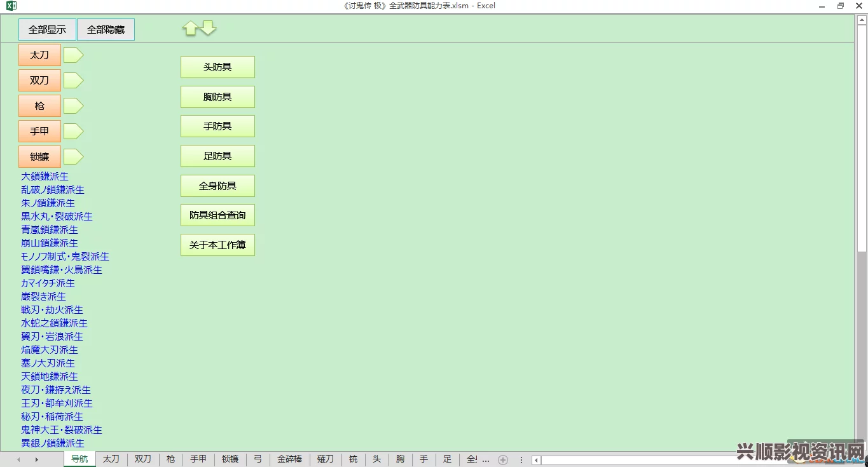The height and width of the screenshot is (467, 868).
Task: Go to 足防具 armor sheet button
Action: [217, 156]
